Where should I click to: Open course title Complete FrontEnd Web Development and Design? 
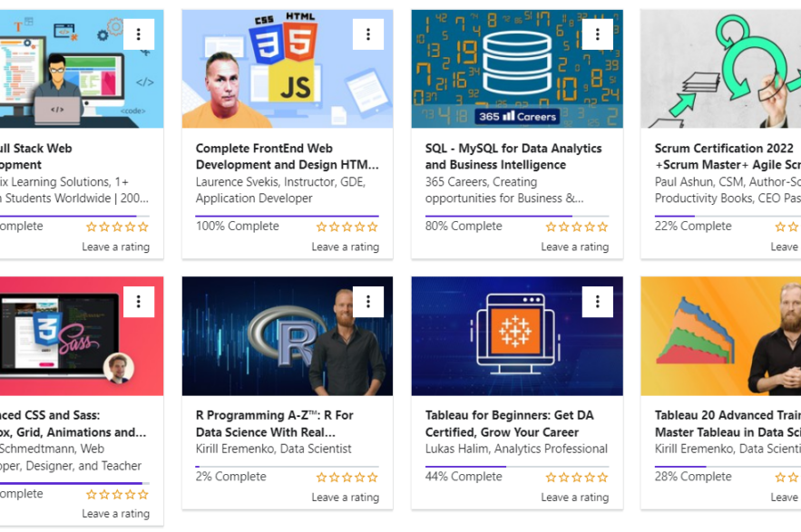click(x=287, y=156)
